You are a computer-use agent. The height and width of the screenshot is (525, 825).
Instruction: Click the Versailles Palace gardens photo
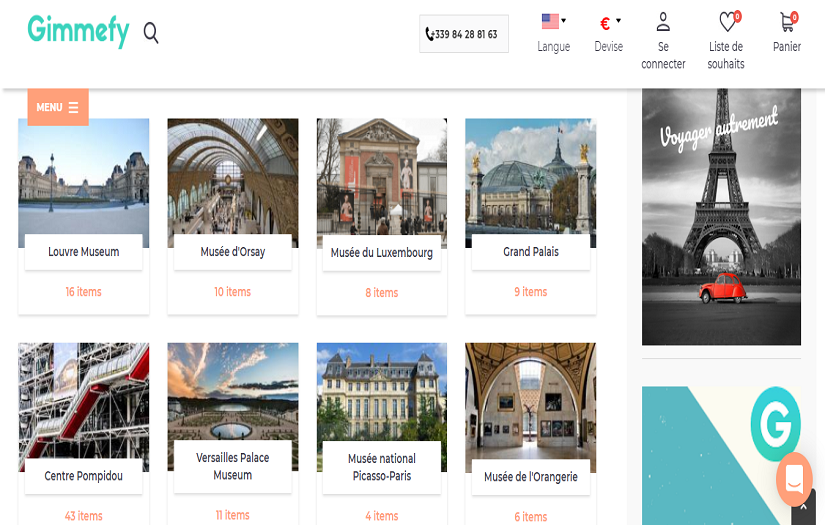[x=233, y=395]
